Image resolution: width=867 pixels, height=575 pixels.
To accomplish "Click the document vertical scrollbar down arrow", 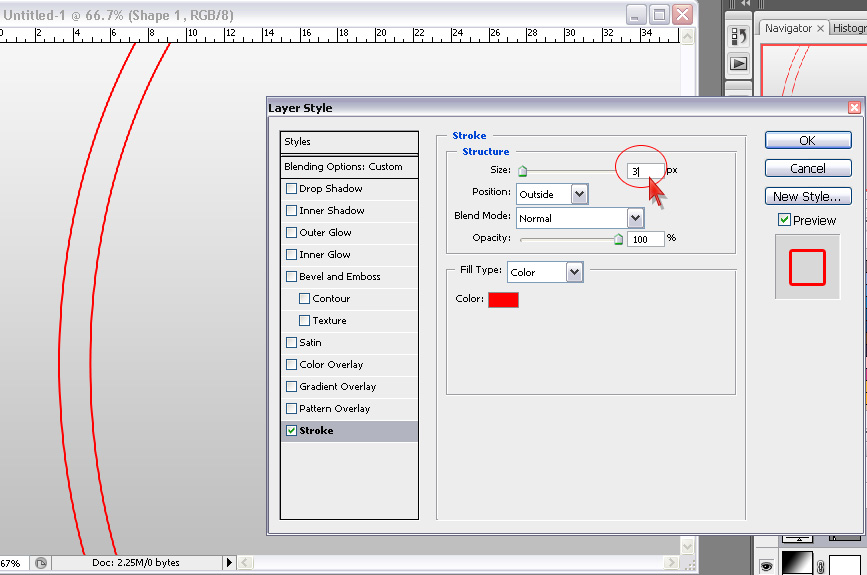I will pyautogui.click(x=687, y=546).
